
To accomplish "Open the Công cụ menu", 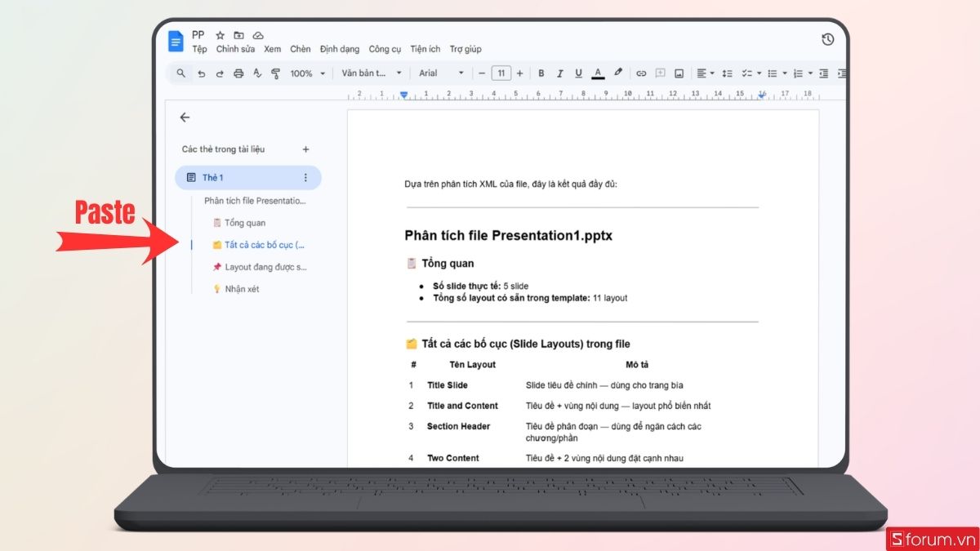I will coord(385,49).
